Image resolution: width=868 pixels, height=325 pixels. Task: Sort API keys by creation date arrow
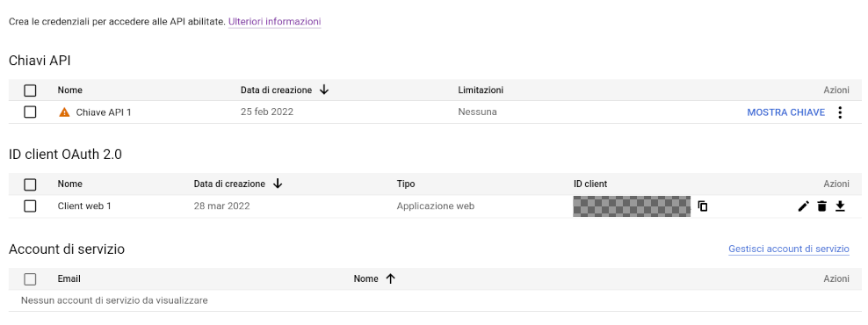click(x=324, y=90)
